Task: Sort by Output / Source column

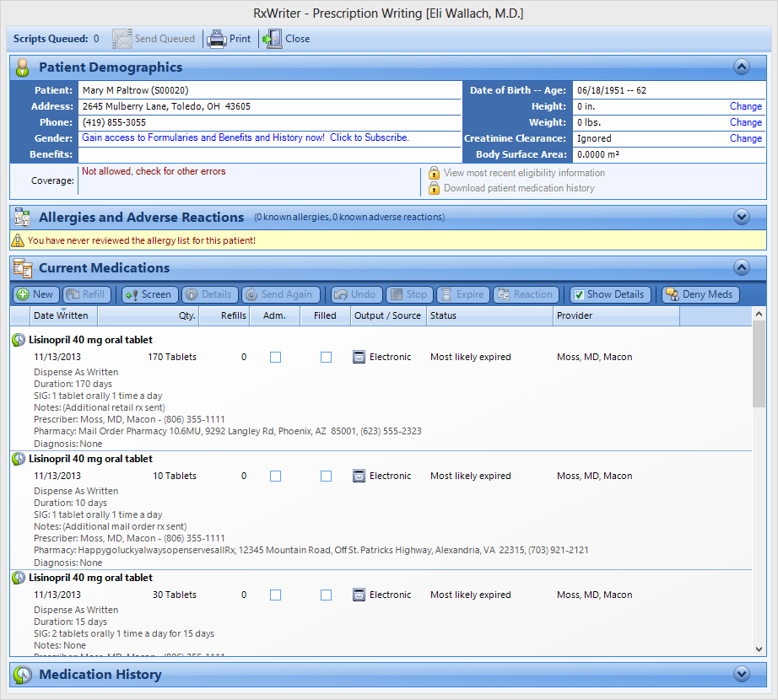Action: point(388,315)
